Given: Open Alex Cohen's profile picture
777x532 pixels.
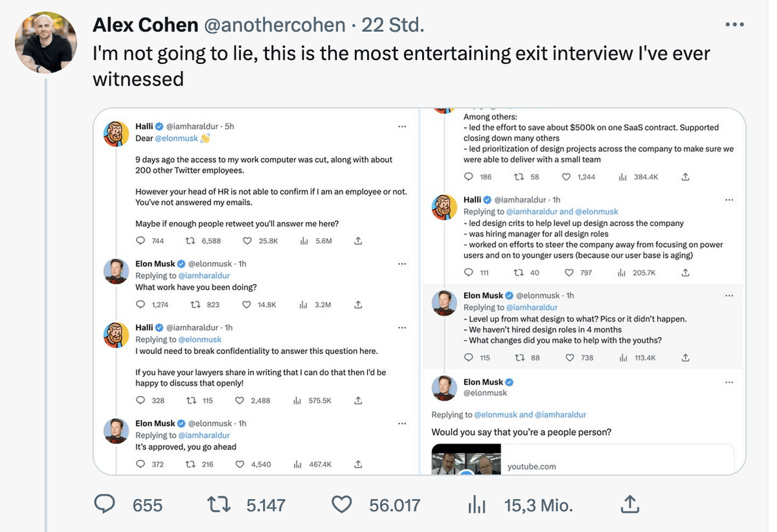Looking at the screenshot, I should tap(46, 43).
